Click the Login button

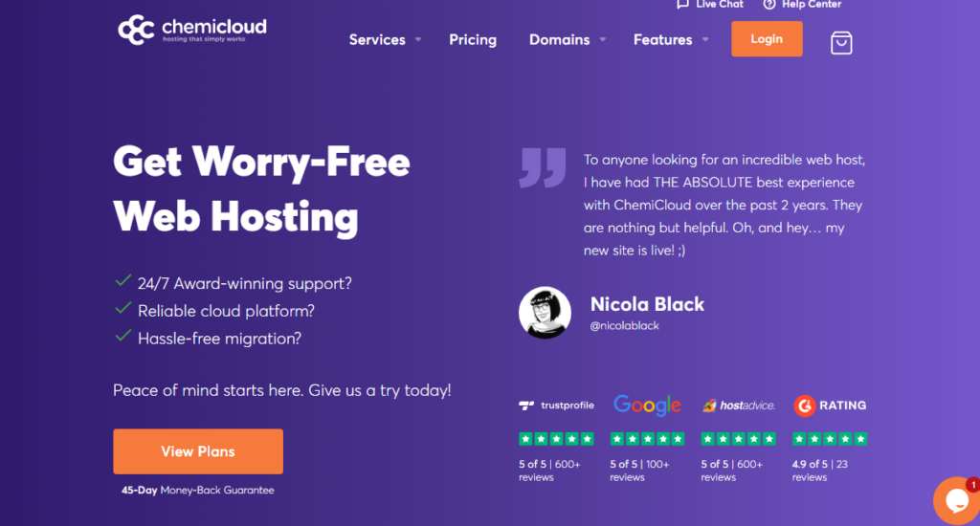click(x=767, y=38)
